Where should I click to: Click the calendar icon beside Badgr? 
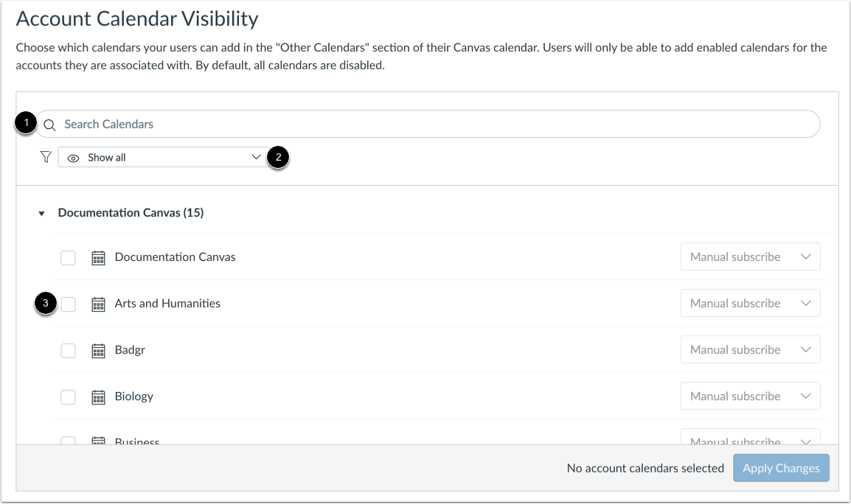coord(98,350)
